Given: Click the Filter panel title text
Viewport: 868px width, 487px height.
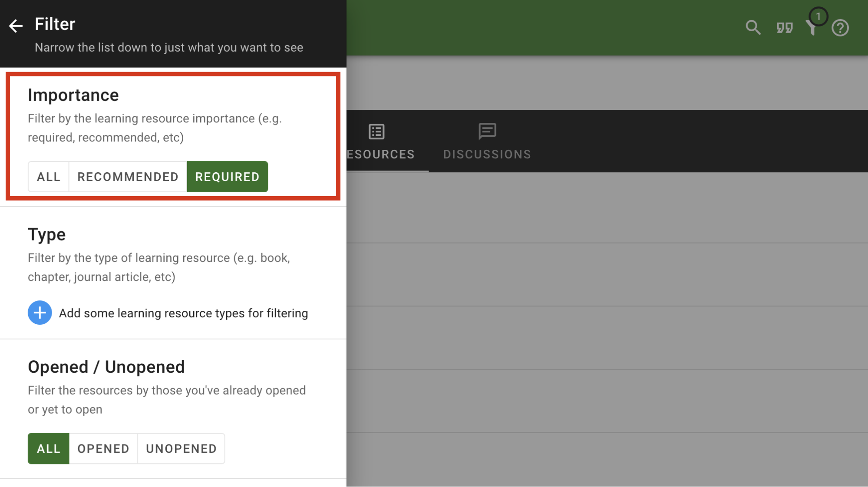Looking at the screenshot, I should coord(55,24).
